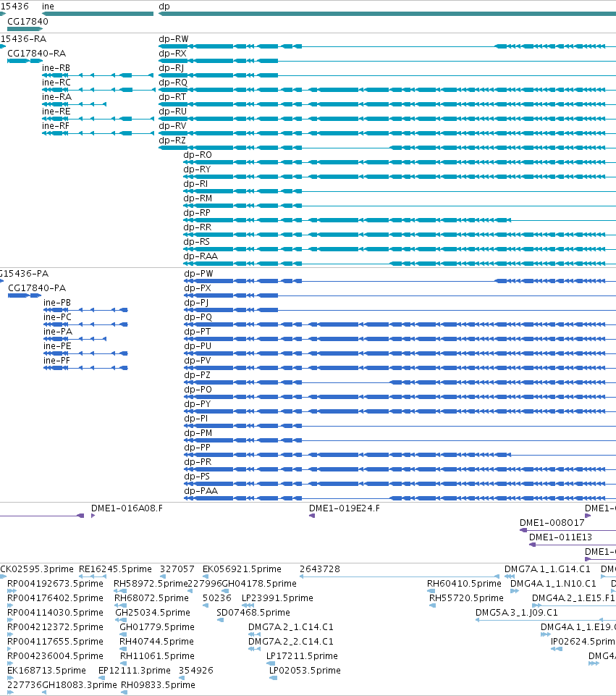Click EST label RH55720.5prime
The height and width of the screenshot is (696, 616).
coord(467,598)
